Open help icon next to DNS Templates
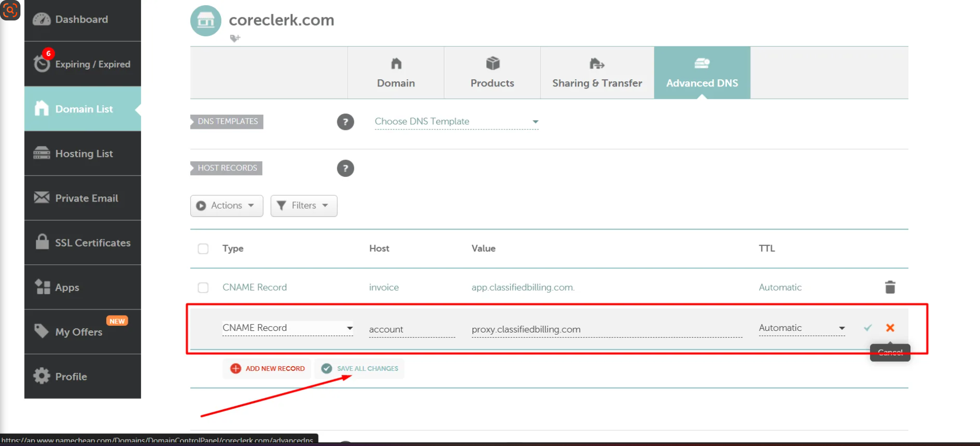The height and width of the screenshot is (446, 980). [346, 122]
